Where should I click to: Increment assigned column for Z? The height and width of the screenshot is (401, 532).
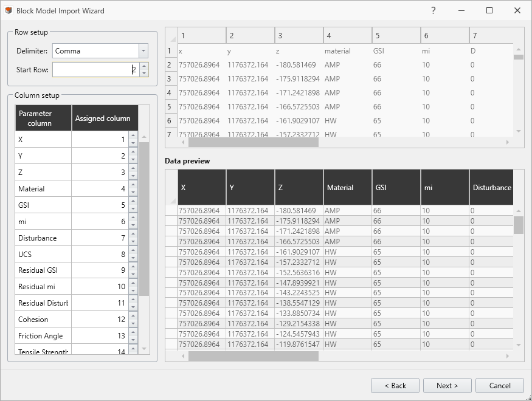tap(133, 168)
